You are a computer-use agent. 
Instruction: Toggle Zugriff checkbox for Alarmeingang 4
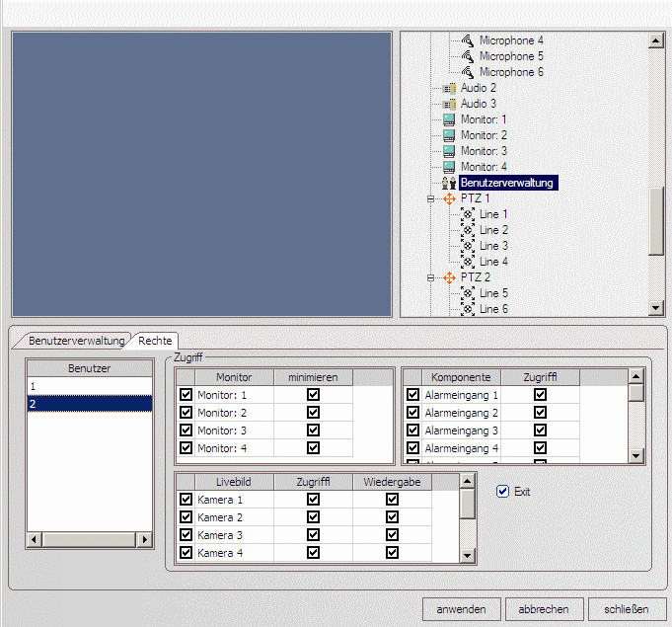coord(540,448)
